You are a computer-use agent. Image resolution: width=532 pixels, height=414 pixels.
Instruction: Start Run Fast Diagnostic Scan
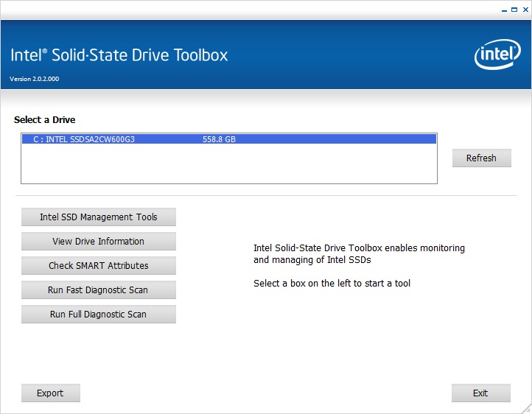tap(99, 290)
